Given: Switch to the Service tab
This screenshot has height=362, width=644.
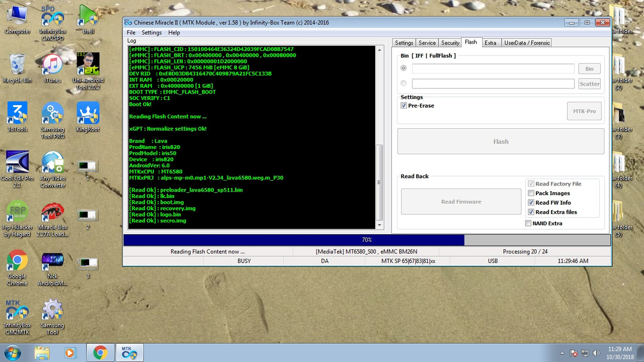Looking at the screenshot, I should click(x=427, y=43).
